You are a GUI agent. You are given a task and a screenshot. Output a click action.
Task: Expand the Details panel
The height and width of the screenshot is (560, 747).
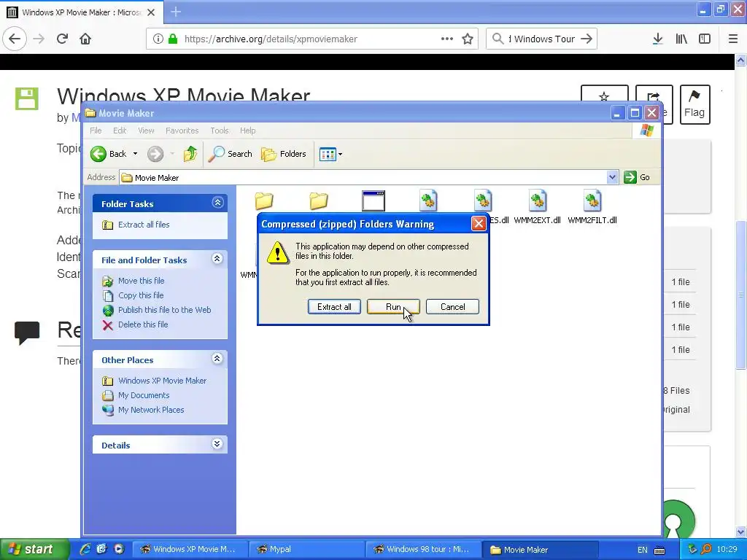pos(217,444)
